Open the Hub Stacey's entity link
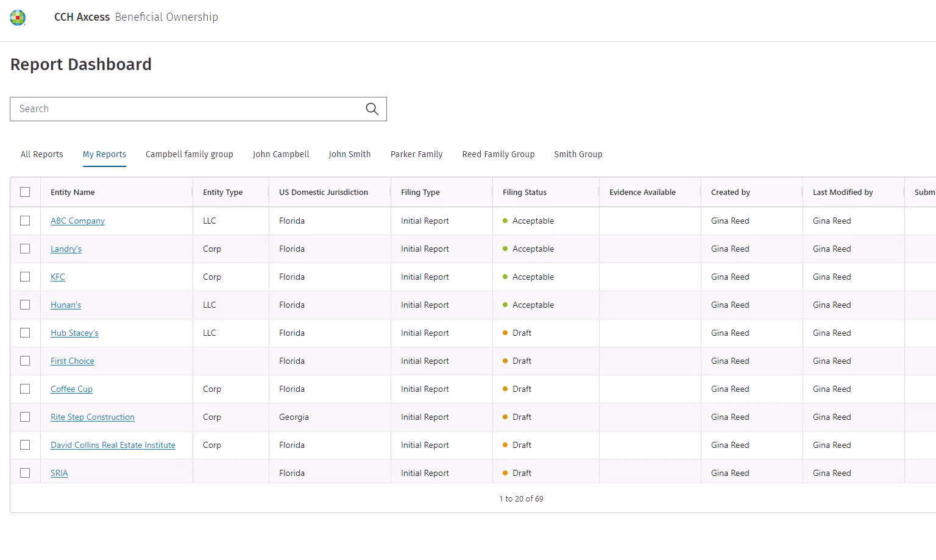 click(x=74, y=333)
